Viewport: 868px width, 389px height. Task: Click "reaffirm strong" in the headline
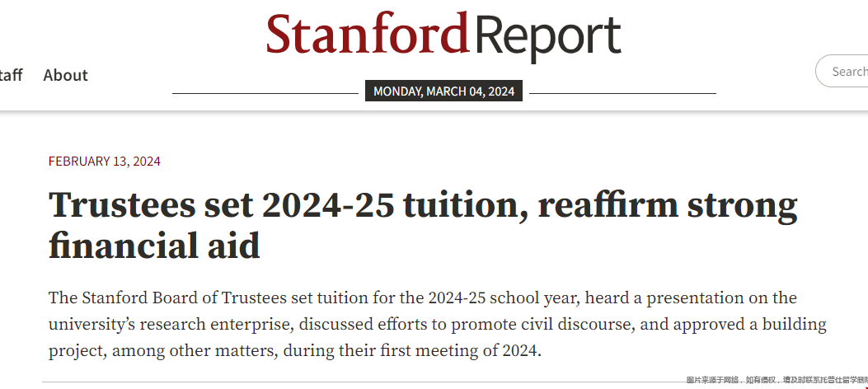point(668,204)
